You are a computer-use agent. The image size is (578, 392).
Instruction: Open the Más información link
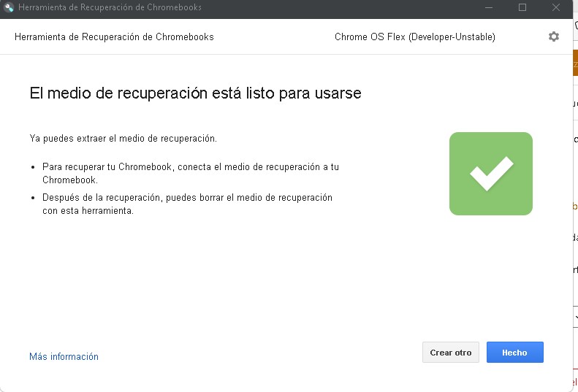(x=64, y=357)
